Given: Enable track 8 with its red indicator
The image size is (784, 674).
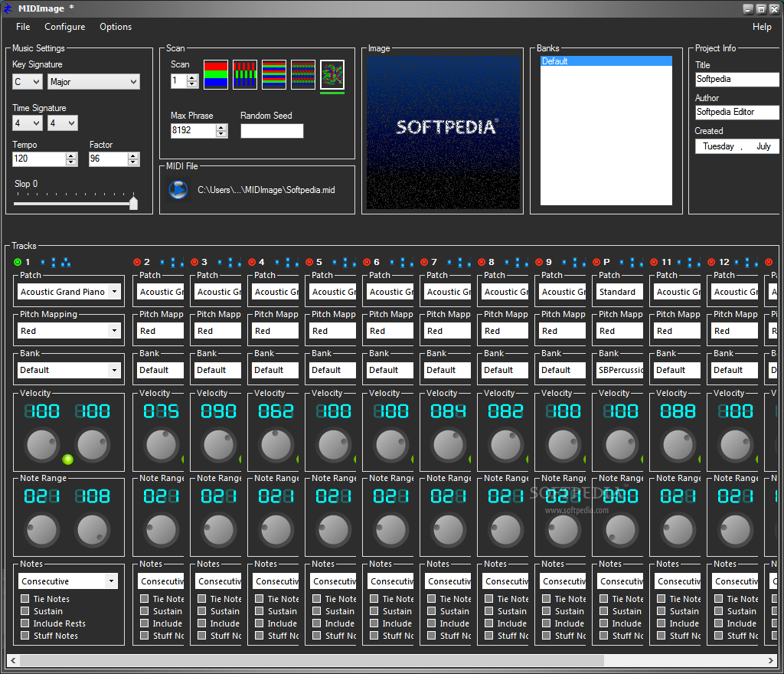Looking at the screenshot, I should (482, 262).
